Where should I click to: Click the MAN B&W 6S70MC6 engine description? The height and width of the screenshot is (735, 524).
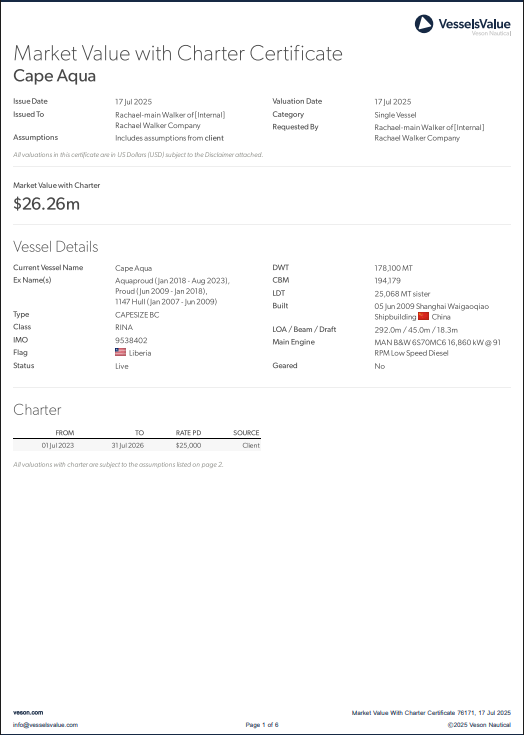(x=437, y=348)
